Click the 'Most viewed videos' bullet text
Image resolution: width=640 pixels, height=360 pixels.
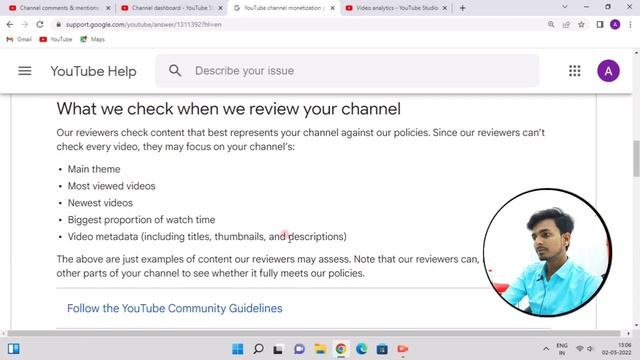111,186
